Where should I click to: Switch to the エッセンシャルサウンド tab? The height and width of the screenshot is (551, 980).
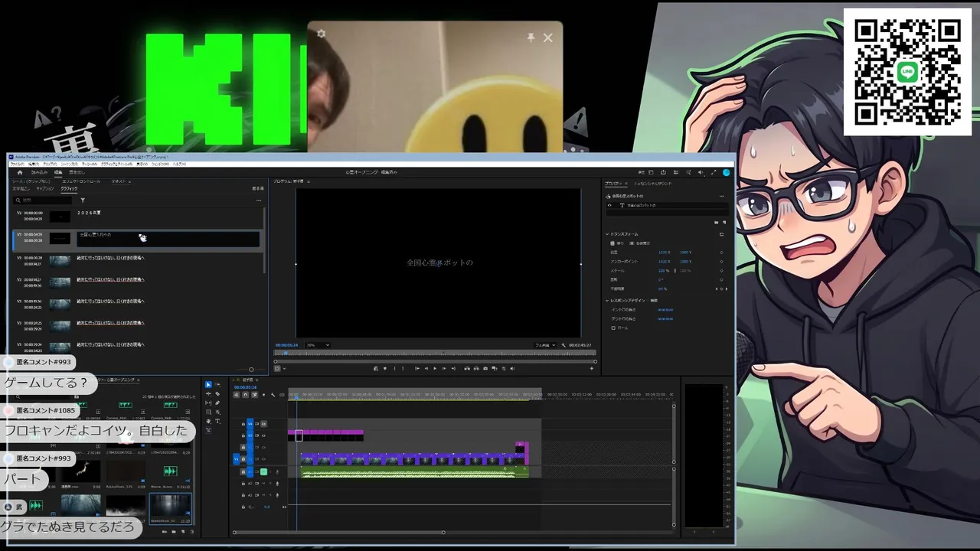653,184
